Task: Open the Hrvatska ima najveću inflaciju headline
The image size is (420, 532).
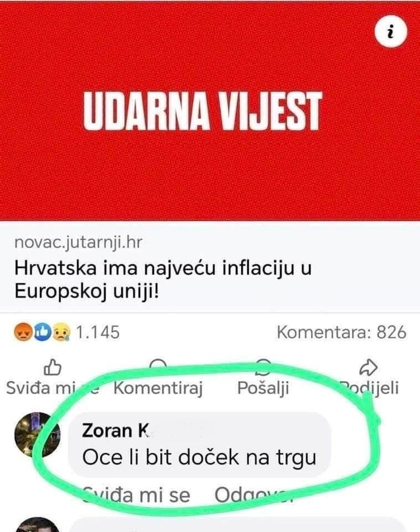Action: click(163, 279)
